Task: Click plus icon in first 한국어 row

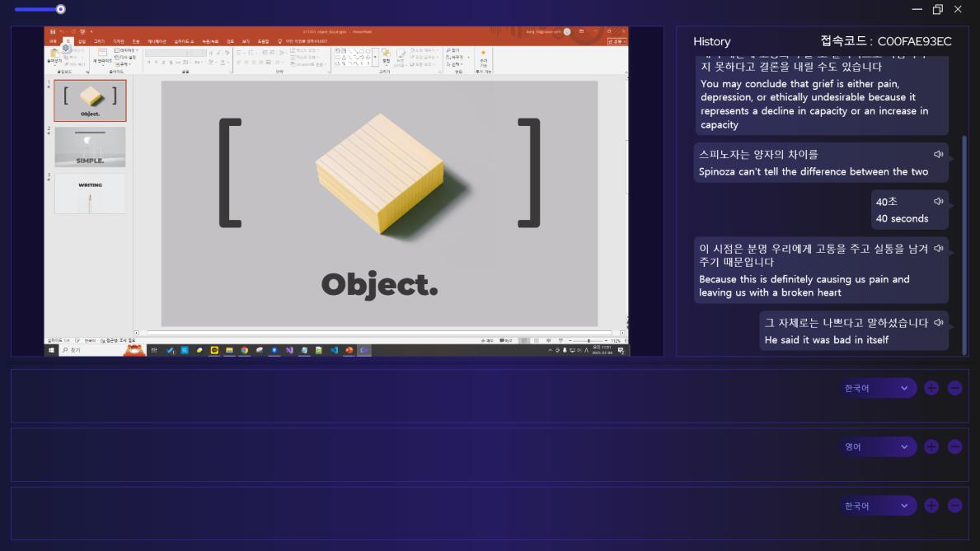Action: [x=931, y=388]
